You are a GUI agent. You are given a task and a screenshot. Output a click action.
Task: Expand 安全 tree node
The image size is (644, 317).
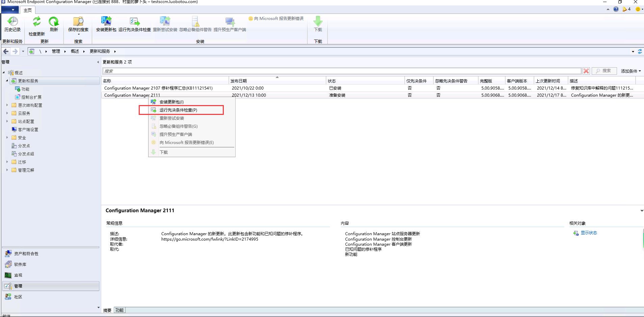[7, 138]
